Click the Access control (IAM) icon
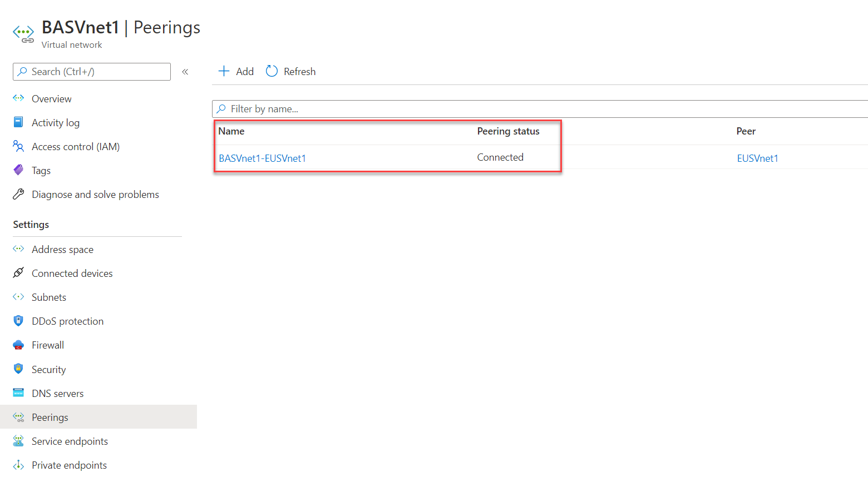 [18, 146]
